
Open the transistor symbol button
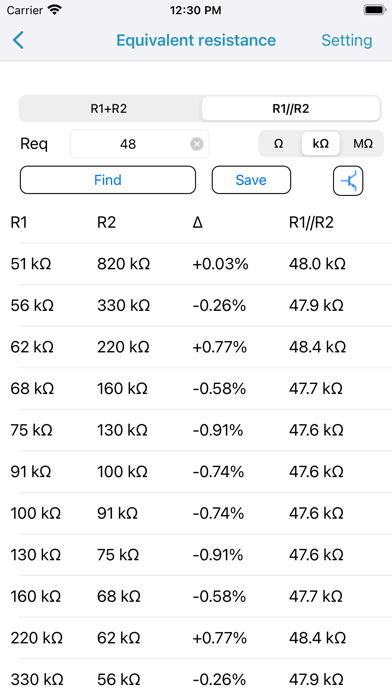pos(348,180)
